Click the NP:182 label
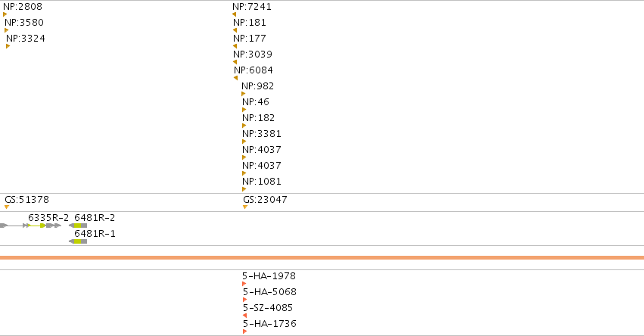 [258, 118]
